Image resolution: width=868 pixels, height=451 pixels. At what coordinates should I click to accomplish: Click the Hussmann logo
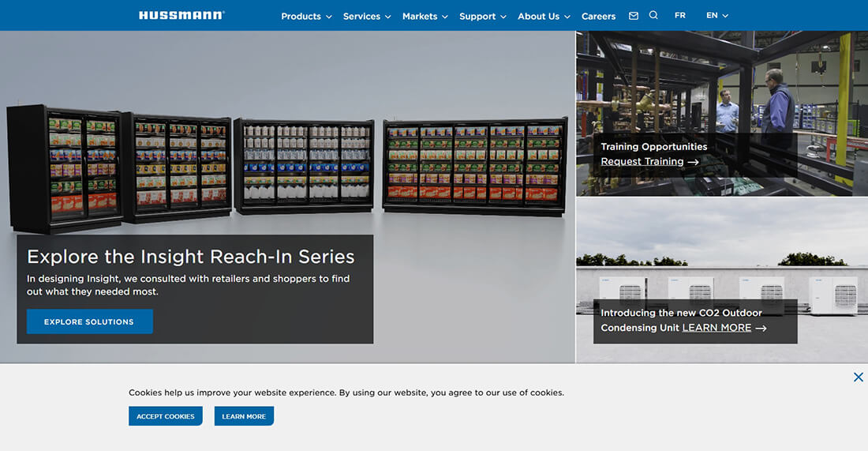[181, 15]
